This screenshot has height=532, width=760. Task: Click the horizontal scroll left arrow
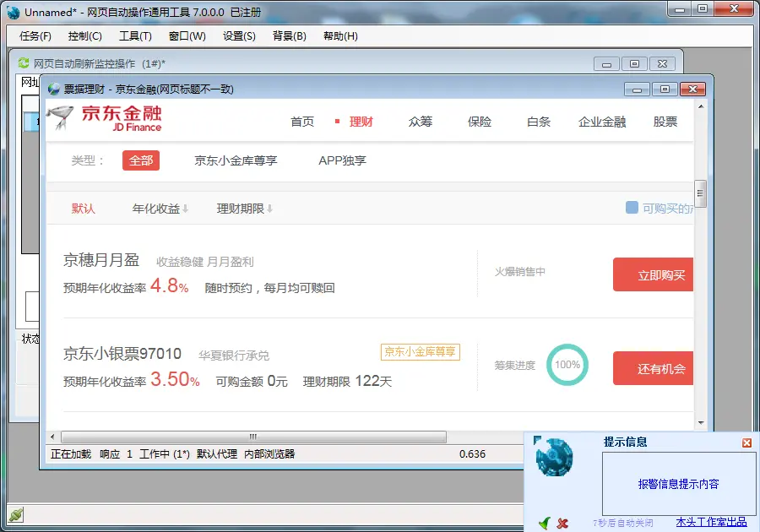coord(52,437)
